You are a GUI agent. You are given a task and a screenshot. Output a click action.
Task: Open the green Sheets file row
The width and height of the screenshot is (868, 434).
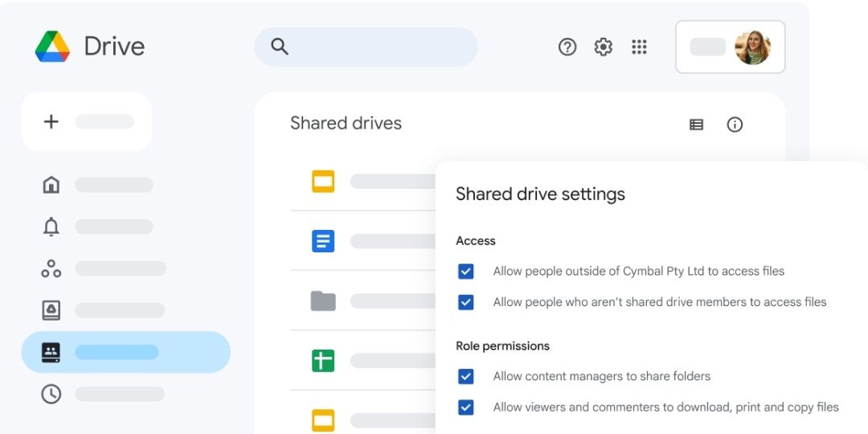pyautogui.click(x=323, y=361)
